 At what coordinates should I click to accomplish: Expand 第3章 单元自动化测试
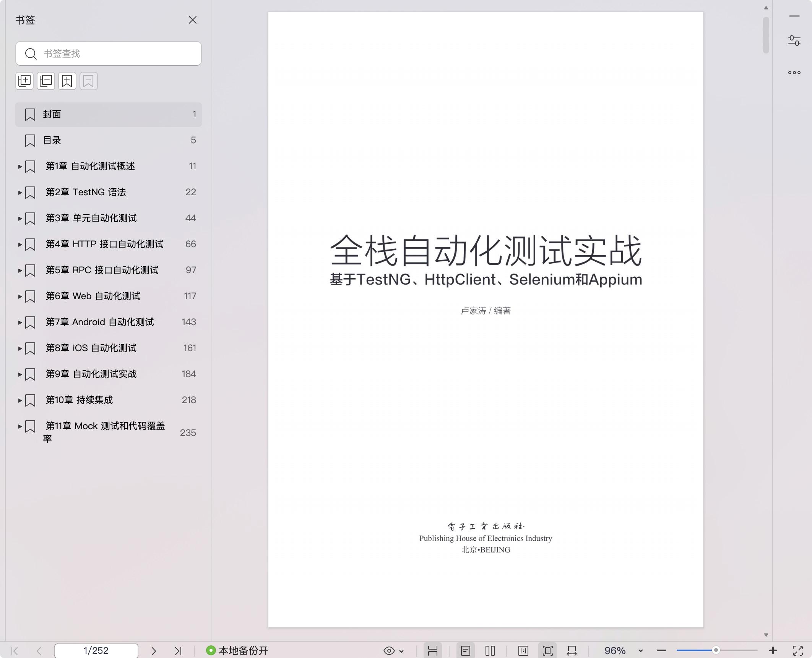pos(20,219)
